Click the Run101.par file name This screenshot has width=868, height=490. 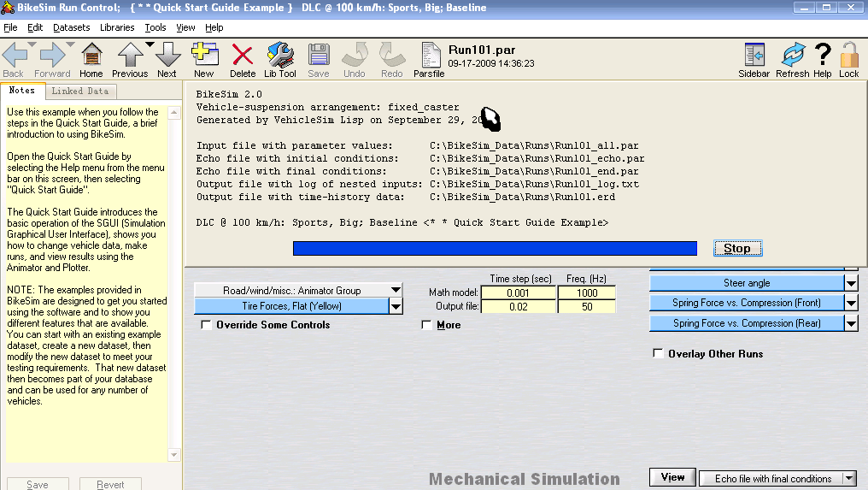tap(482, 50)
